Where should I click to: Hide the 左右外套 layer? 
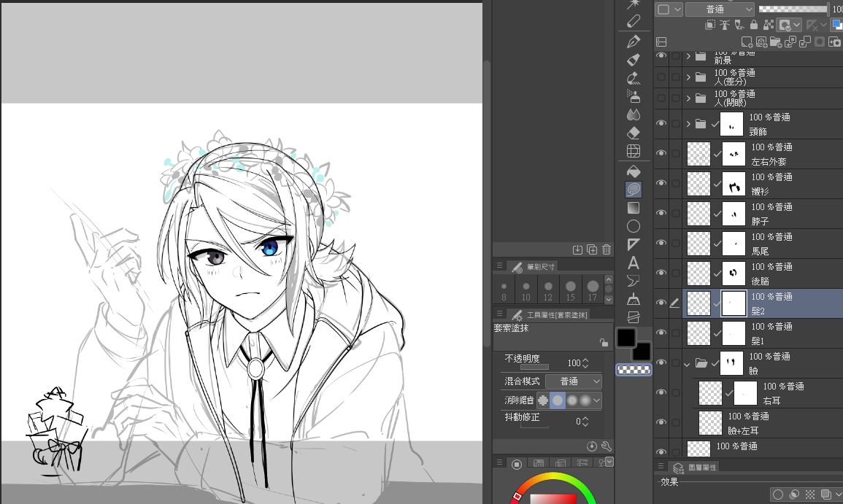coord(661,153)
